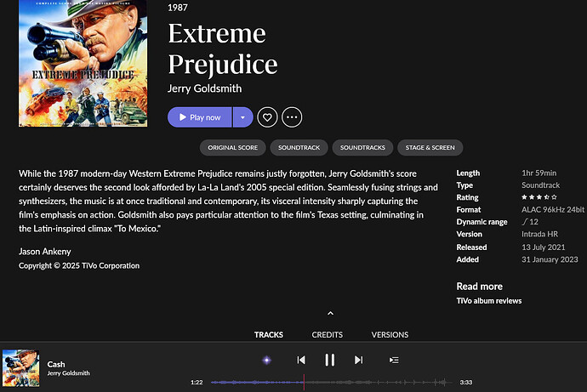Set the three-star album rating

pyautogui.click(x=539, y=197)
